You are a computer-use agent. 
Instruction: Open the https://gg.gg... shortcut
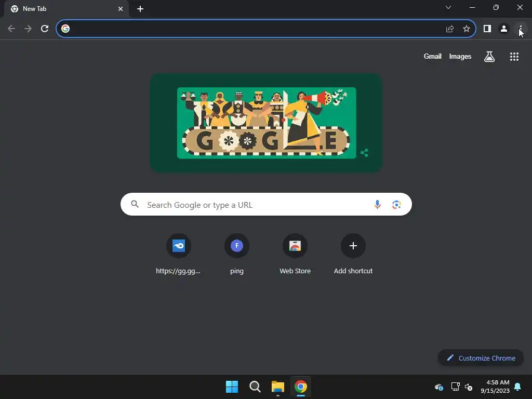coord(179,254)
